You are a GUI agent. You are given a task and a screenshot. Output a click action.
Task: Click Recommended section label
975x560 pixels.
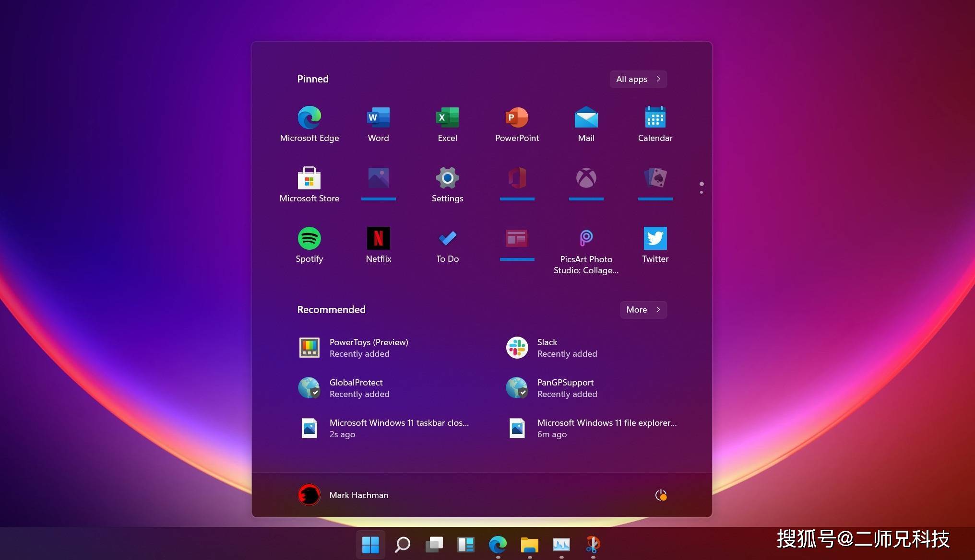[x=332, y=309]
